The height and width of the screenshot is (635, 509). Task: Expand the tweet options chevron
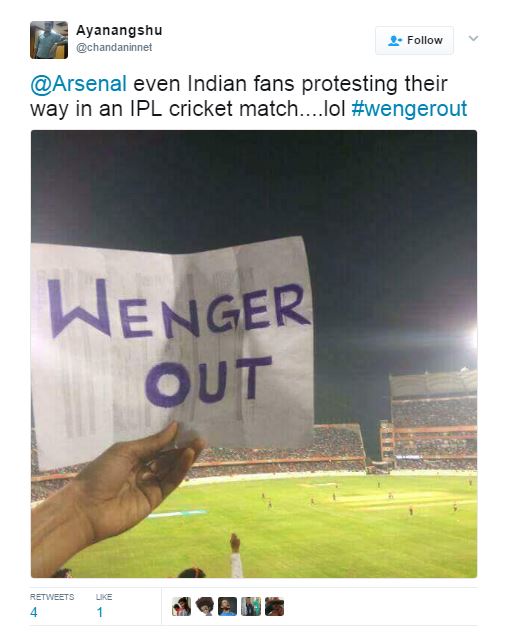pyautogui.click(x=473, y=38)
